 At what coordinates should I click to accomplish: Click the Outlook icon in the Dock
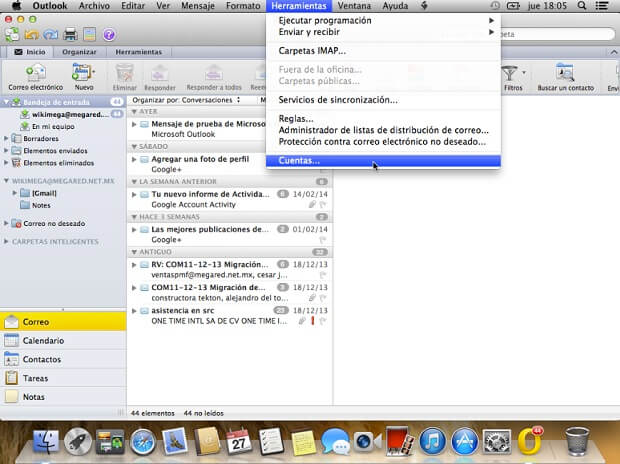(x=529, y=441)
